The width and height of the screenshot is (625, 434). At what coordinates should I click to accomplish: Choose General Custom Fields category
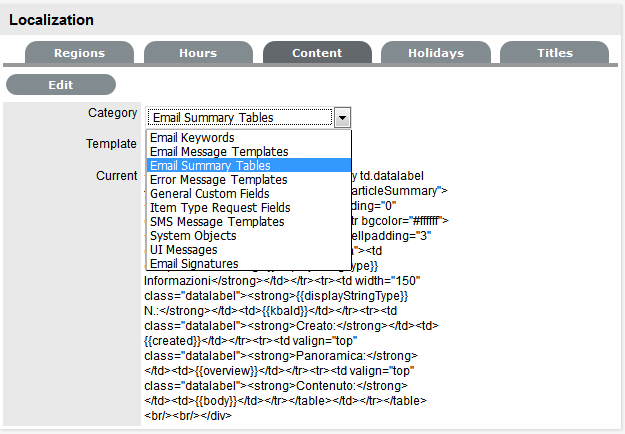click(209, 194)
